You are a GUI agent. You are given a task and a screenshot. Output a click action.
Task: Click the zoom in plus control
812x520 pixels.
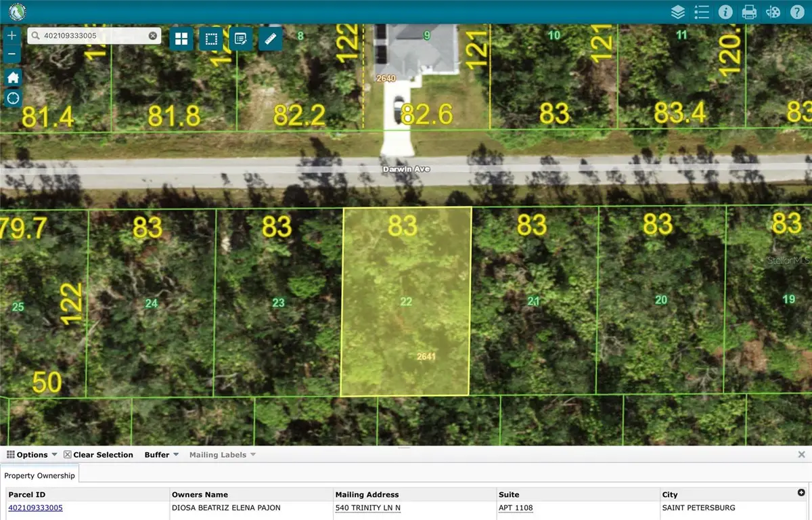(x=11, y=34)
